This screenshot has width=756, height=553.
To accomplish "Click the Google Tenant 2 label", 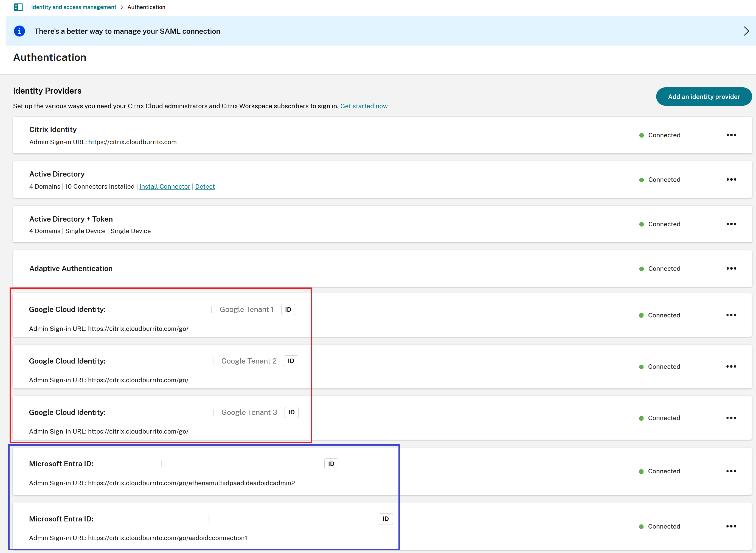I will pos(249,361).
